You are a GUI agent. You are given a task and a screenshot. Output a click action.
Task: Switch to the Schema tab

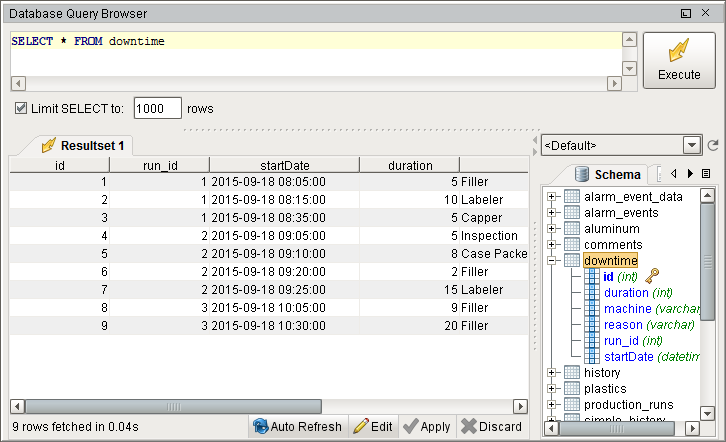click(x=608, y=174)
